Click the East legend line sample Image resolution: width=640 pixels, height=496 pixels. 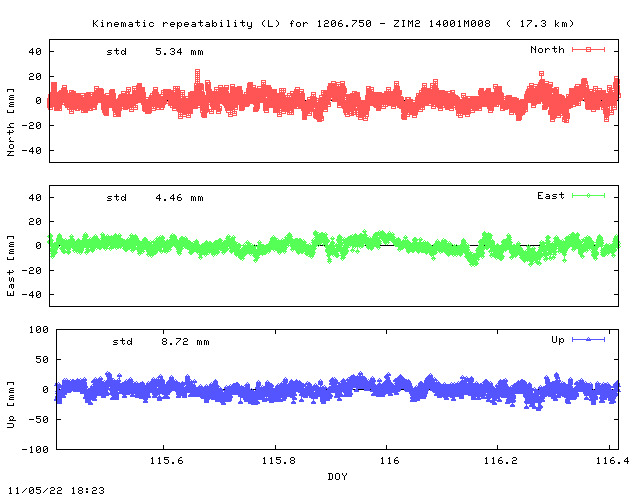pyautogui.click(x=588, y=196)
